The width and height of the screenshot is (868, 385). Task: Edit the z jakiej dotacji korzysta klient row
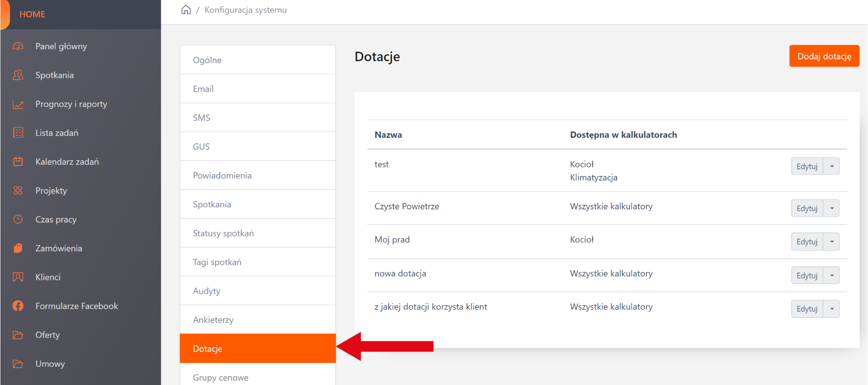[x=807, y=309]
